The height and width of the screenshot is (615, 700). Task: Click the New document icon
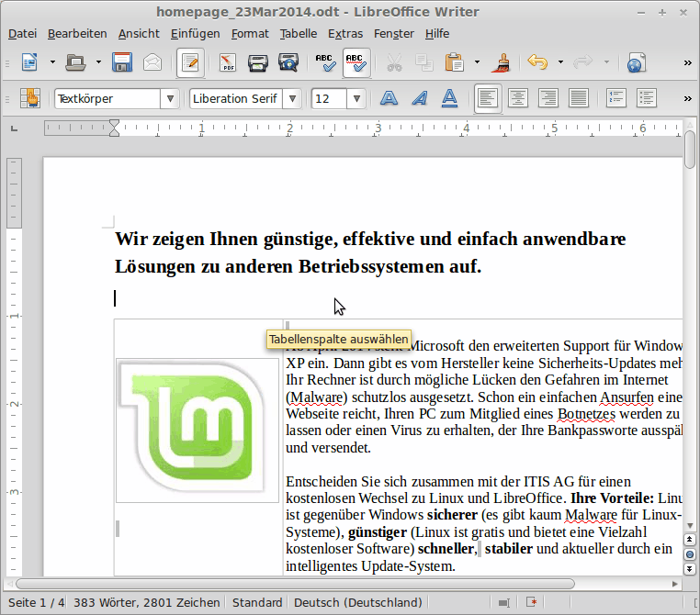29,62
